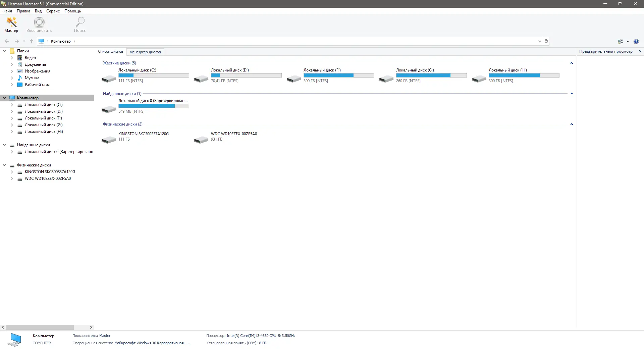Select WDC WD10EZEX-00ZF5A0 in the tree

48,179
